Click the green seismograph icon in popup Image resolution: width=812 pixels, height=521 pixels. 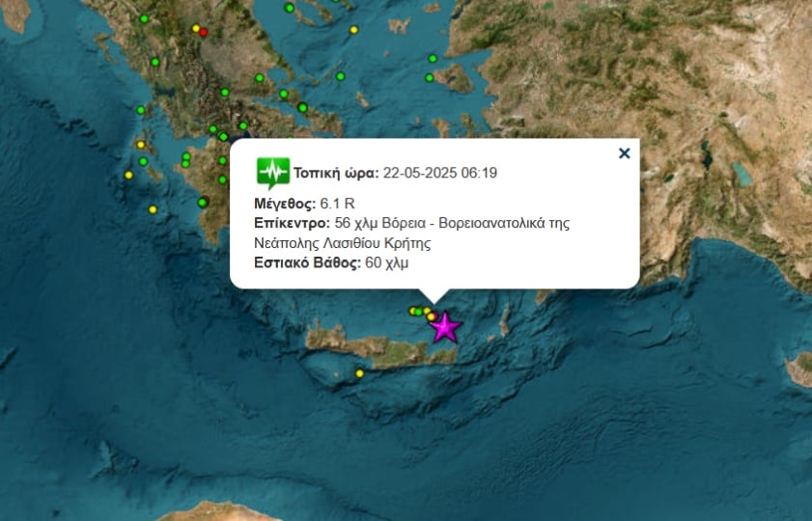(x=273, y=173)
